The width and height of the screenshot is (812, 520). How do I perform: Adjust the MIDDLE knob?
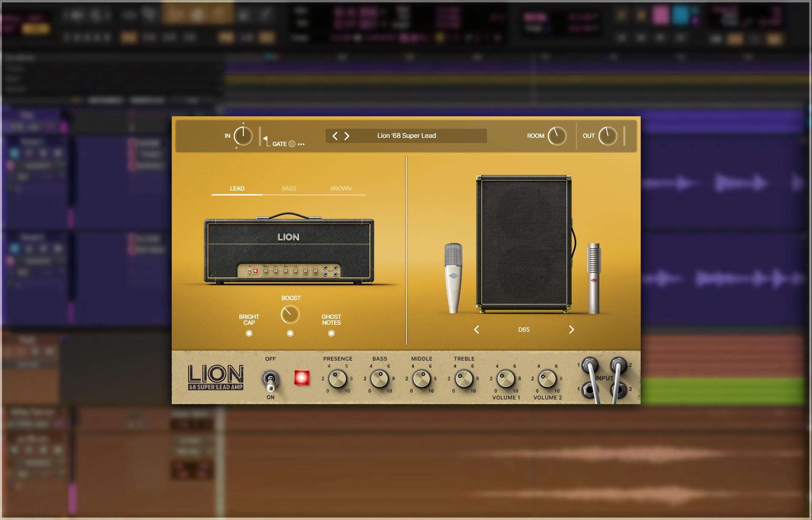pos(422,379)
